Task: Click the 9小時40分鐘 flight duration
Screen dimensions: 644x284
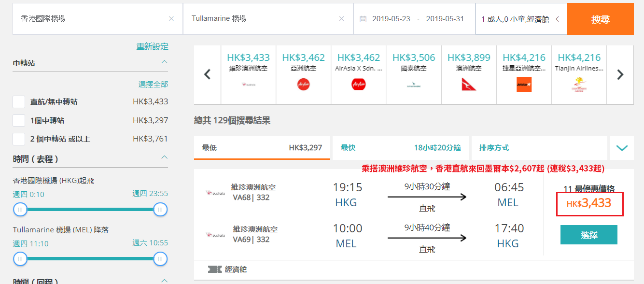Action: point(428,227)
